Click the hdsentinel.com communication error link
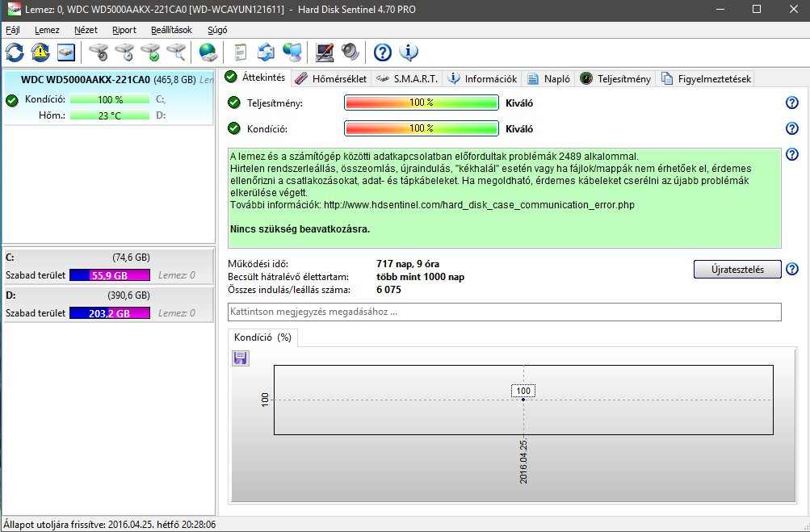The height and width of the screenshot is (532, 810). pyautogui.click(x=479, y=204)
